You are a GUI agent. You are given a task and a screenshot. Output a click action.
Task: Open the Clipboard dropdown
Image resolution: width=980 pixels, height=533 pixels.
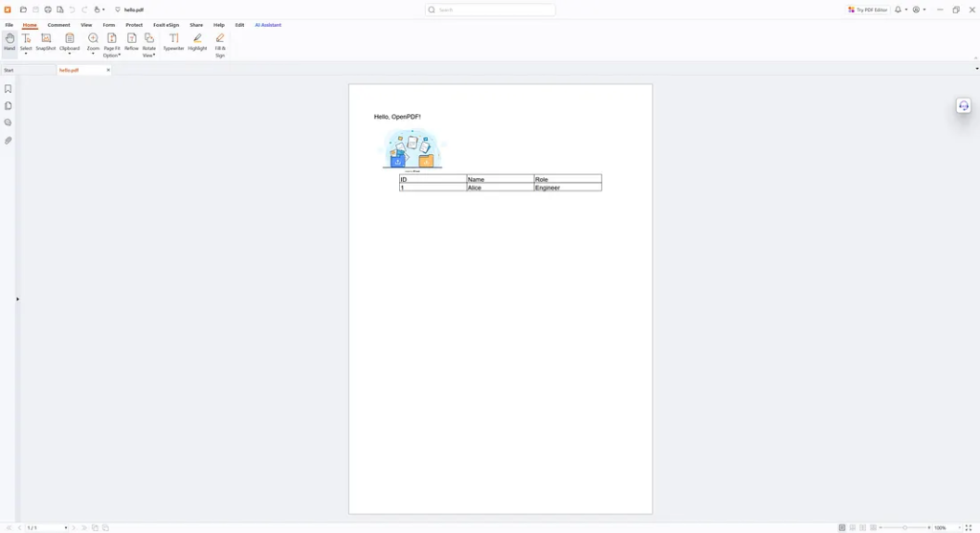point(69,55)
